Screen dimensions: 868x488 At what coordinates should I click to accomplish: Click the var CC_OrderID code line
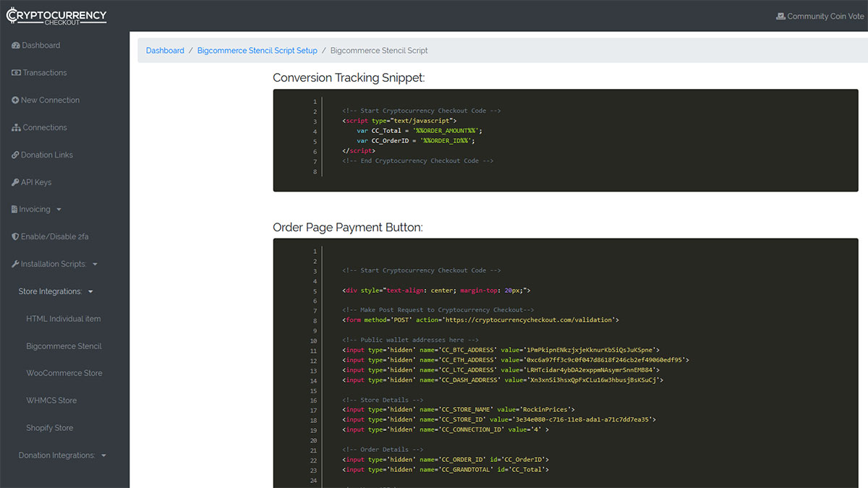click(414, 141)
